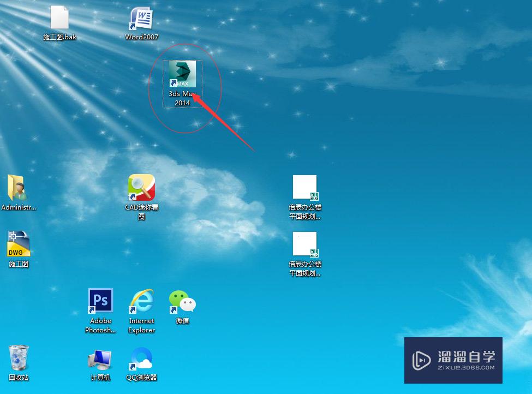Click the "Internet Explorer" label text
Image resolution: width=532 pixels, height=394 pixels.
[141, 325]
